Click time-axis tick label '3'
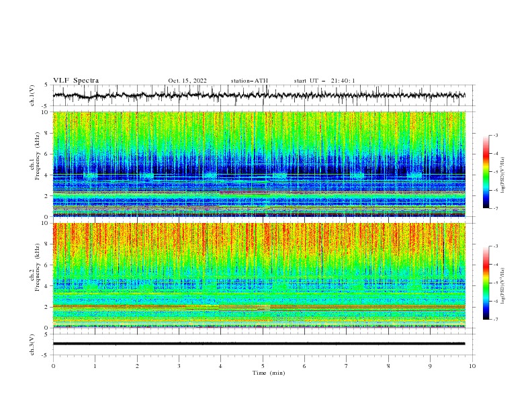Viewport: 532px width, 411px height. tap(179, 366)
